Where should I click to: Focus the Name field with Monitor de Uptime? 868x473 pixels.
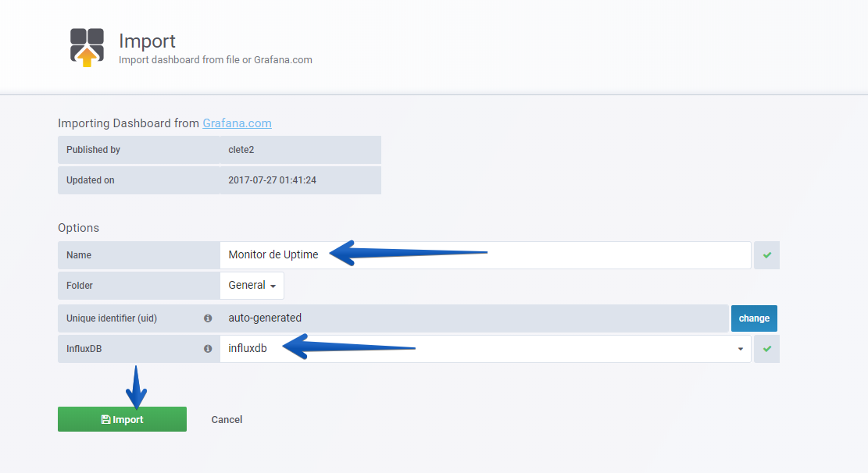pyautogui.click(x=485, y=255)
